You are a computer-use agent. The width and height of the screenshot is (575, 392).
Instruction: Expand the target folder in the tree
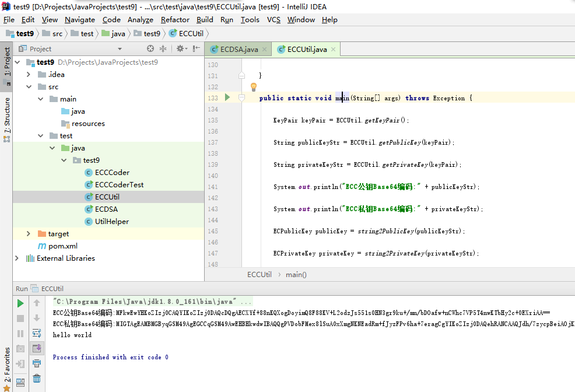pyautogui.click(x=29, y=233)
